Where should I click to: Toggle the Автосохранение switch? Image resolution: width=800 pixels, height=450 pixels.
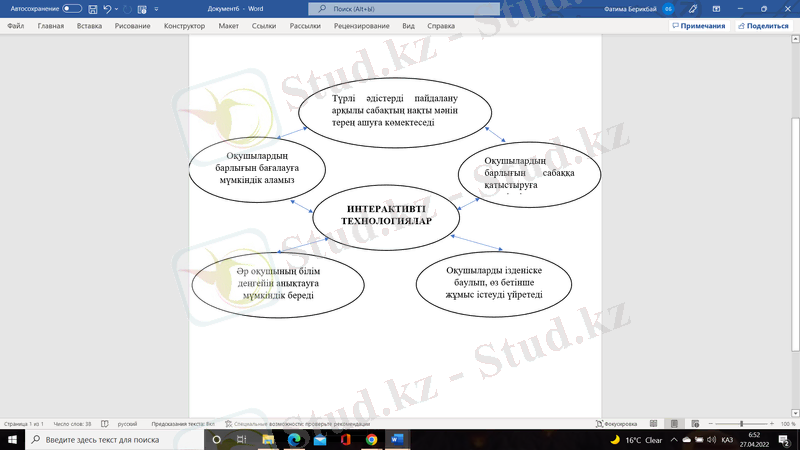(x=71, y=8)
